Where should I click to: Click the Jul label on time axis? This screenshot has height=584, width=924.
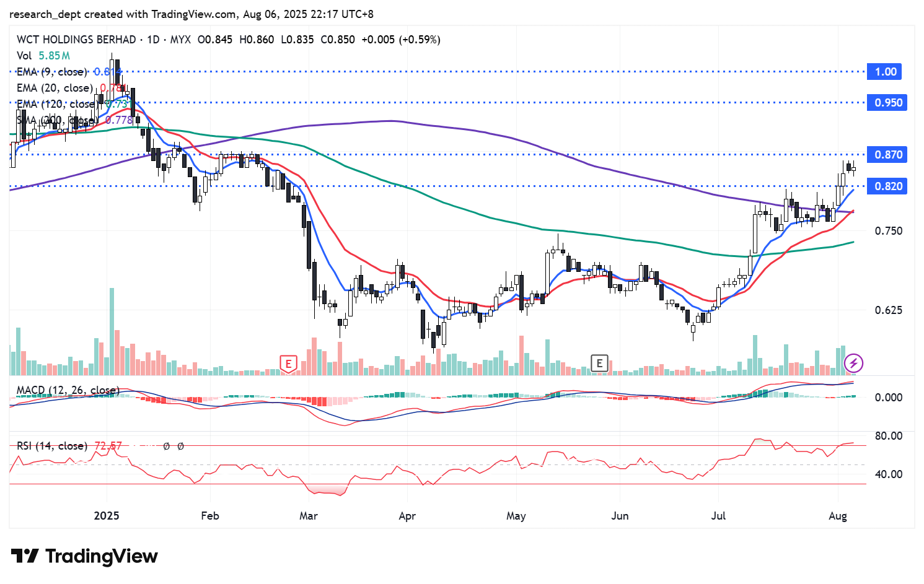point(718,516)
